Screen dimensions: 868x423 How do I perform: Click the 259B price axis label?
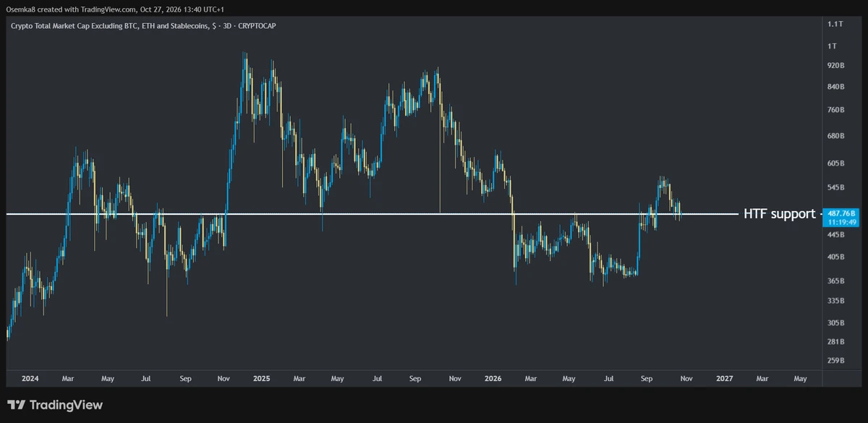point(837,361)
